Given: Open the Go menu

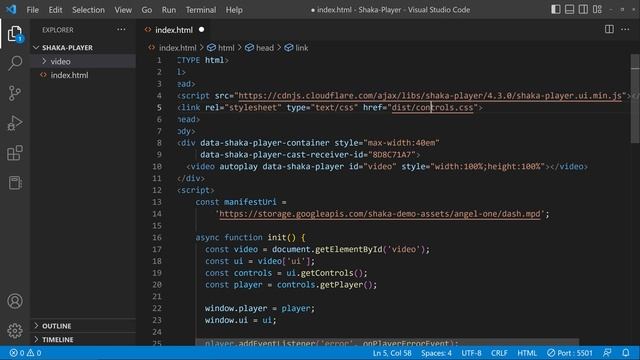Looking at the screenshot, I should (x=147, y=10).
